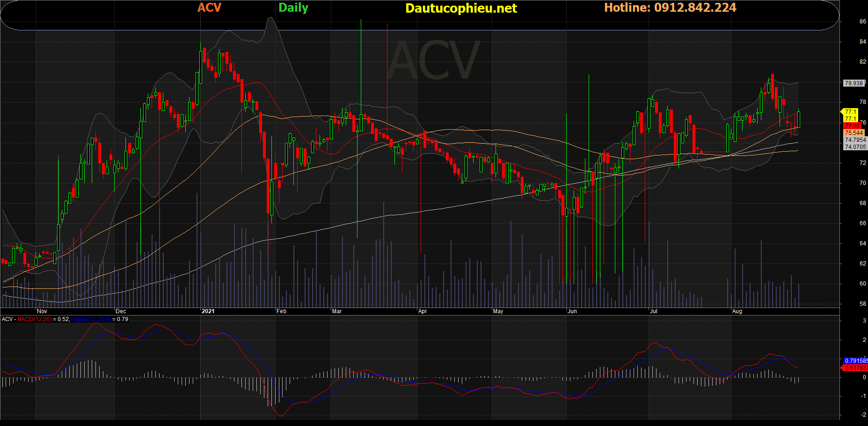Click the gray 74.7954 price tag
The image size is (868, 426).
pos(855,140)
